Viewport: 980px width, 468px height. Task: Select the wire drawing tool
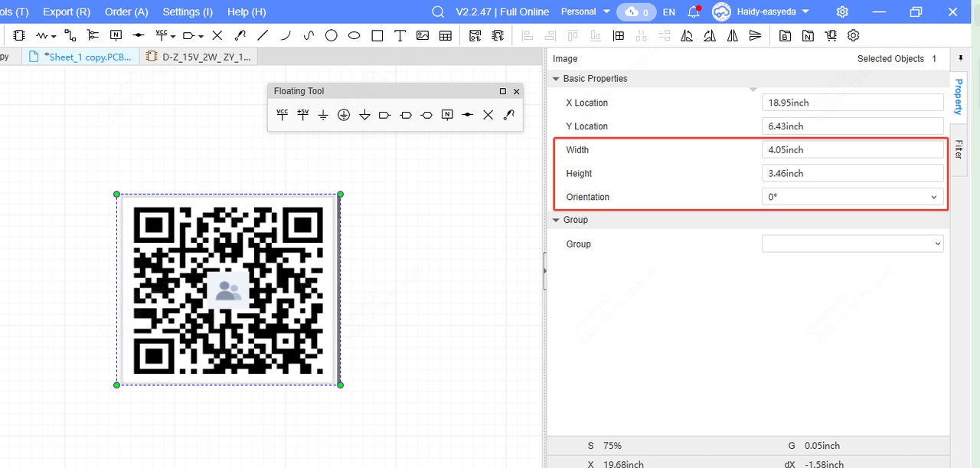70,35
